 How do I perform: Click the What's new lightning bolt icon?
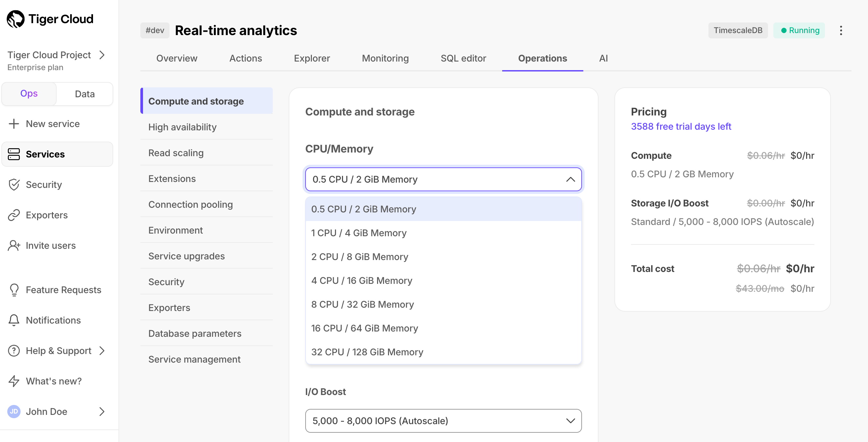click(14, 381)
